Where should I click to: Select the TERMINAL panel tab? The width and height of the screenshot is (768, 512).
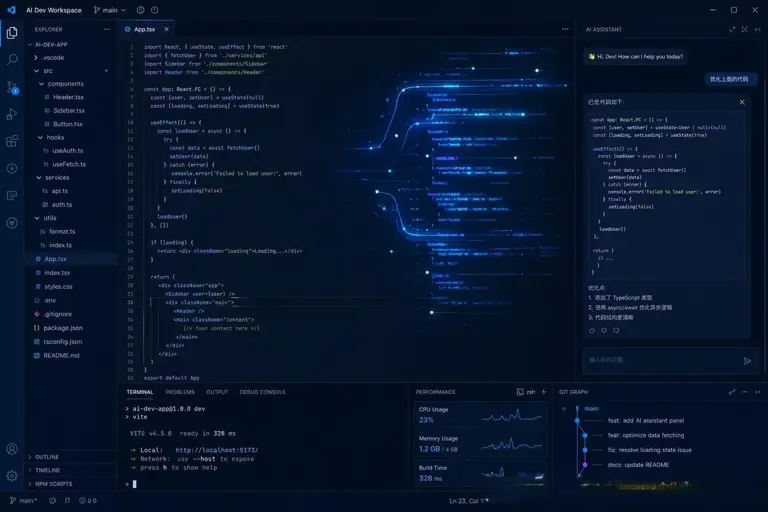coord(140,392)
